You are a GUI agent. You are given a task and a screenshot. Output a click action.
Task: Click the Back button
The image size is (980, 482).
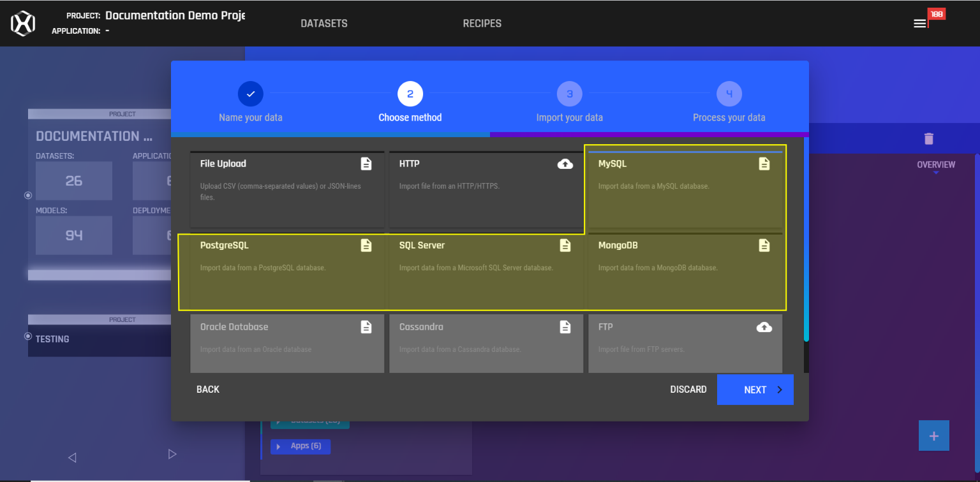click(207, 390)
